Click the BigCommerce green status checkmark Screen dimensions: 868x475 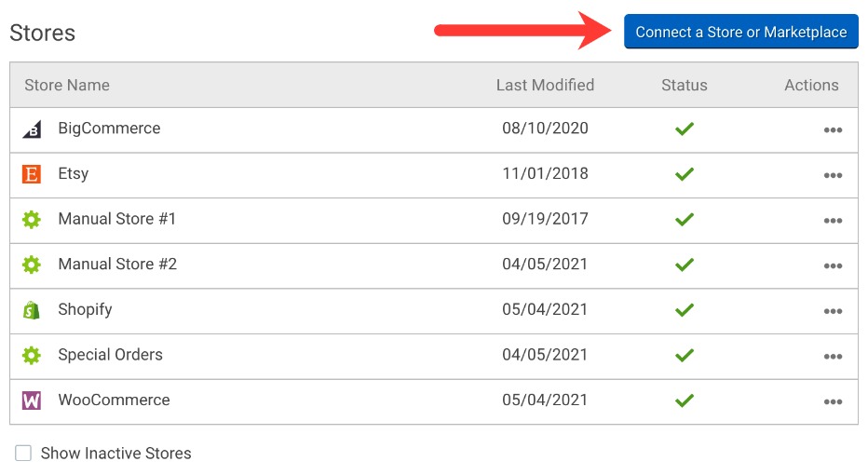(685, 129)
